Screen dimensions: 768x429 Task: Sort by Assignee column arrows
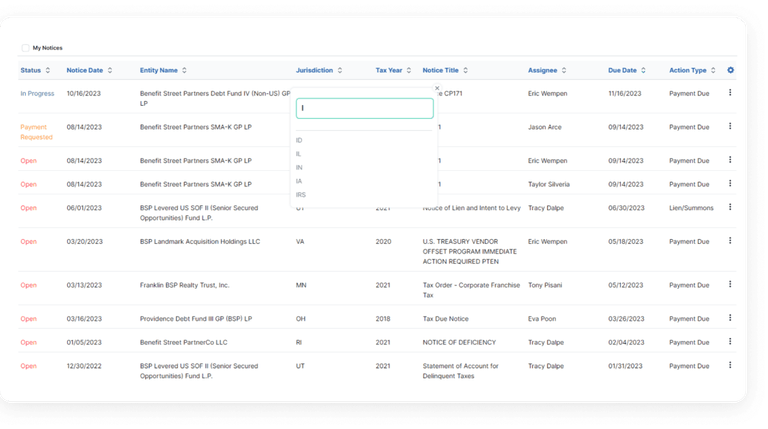tap(564, 71)
